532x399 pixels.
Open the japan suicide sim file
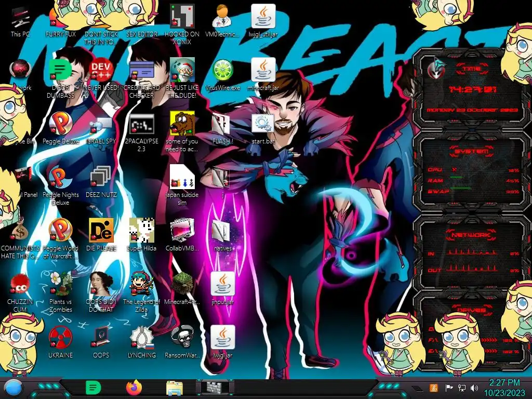(182, 185)
